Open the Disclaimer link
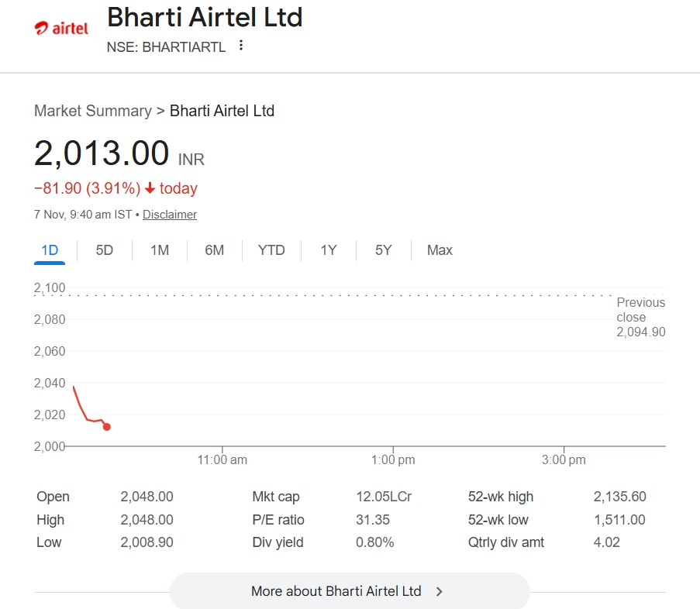The image size is (700, 609). pyautogui.click(x=170, y=215)
